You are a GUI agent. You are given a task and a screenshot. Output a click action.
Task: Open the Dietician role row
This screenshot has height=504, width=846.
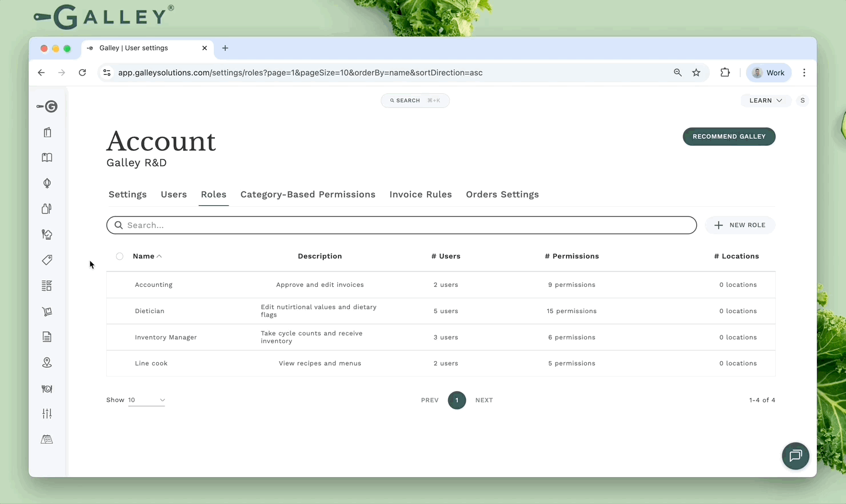coord(441,311)
